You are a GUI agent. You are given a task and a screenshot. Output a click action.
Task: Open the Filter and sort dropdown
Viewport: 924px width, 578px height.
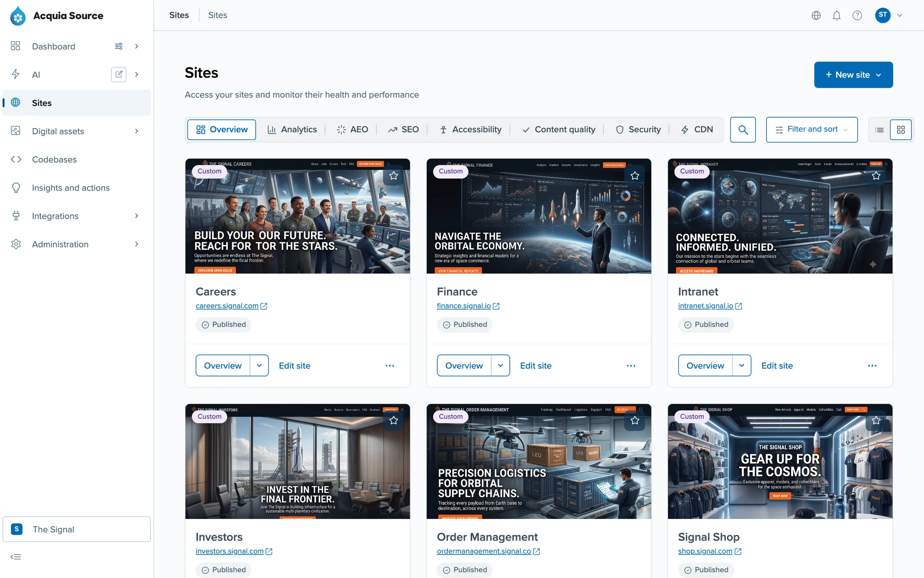click(x=812, y=129)
